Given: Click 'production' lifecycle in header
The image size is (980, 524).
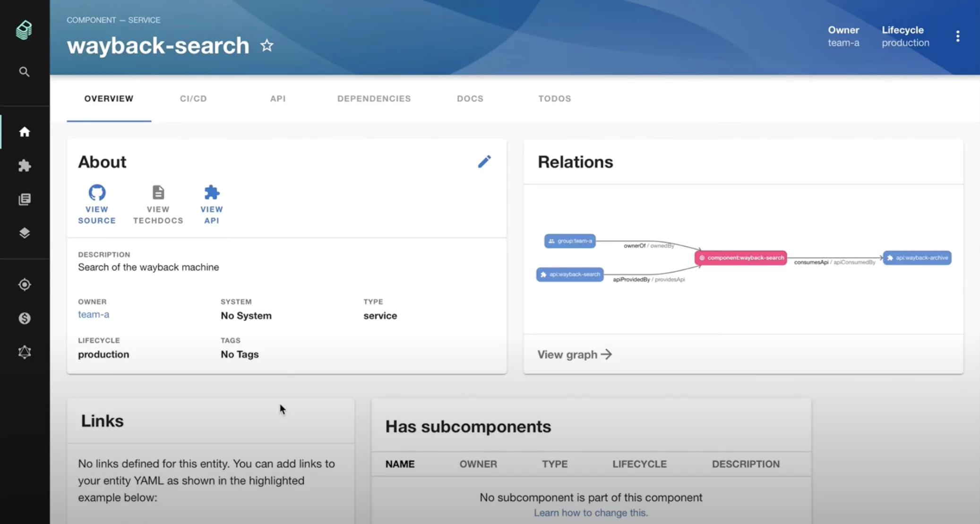Looking at the screenshot, I should click(x=905, y=42).
